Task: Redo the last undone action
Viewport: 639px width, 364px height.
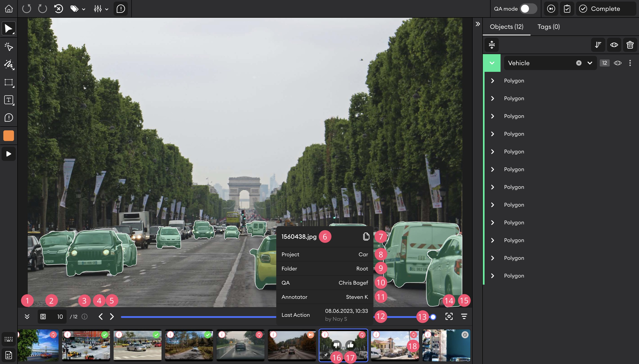Action: coord(43,9)
